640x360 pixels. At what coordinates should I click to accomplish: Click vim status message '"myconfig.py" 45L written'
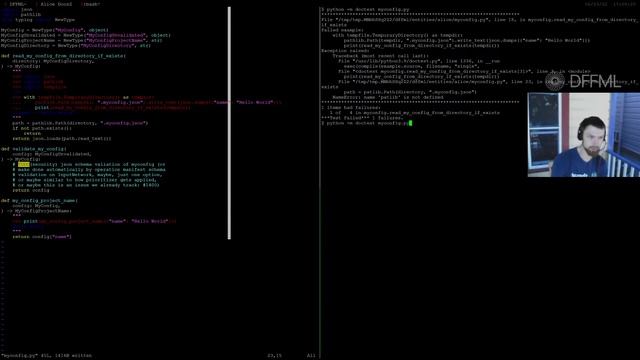coord(46,356)
